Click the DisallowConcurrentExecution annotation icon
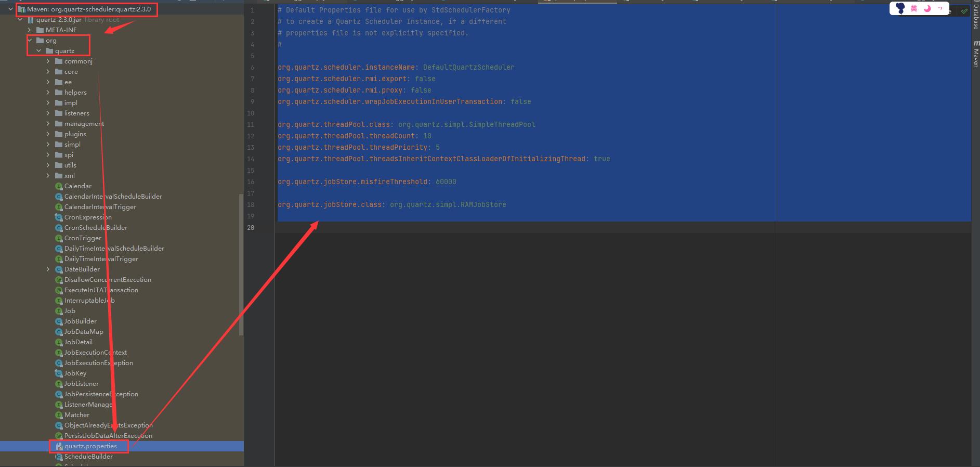 pos(59,279)
